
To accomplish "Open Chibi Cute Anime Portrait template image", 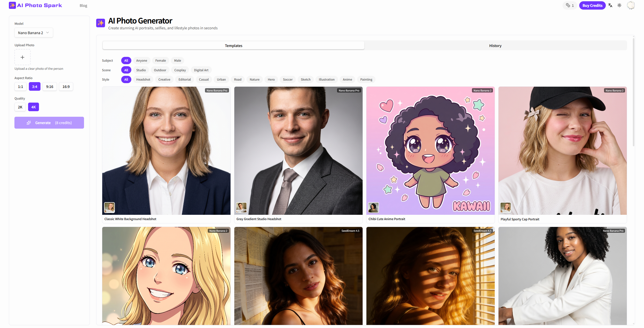I will [x=430, y=151].
